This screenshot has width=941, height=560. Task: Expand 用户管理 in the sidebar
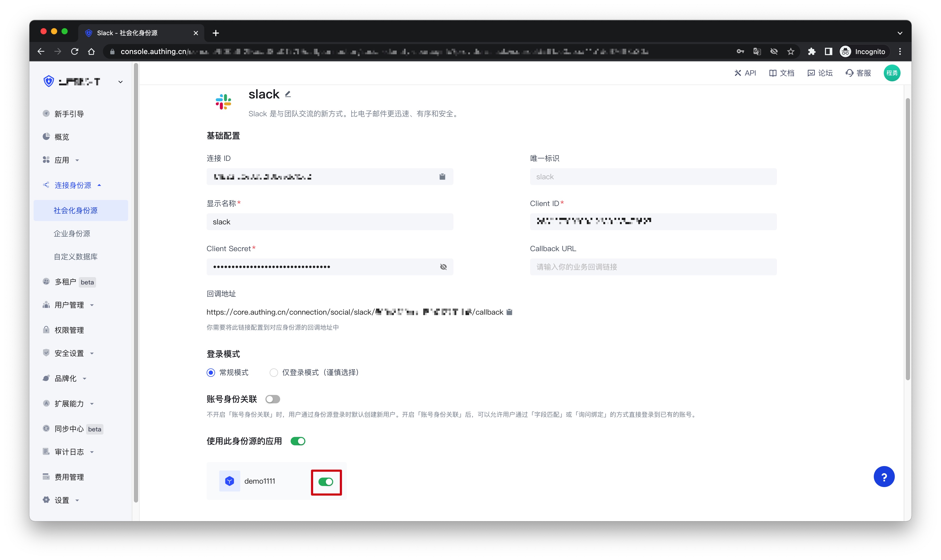69,305
